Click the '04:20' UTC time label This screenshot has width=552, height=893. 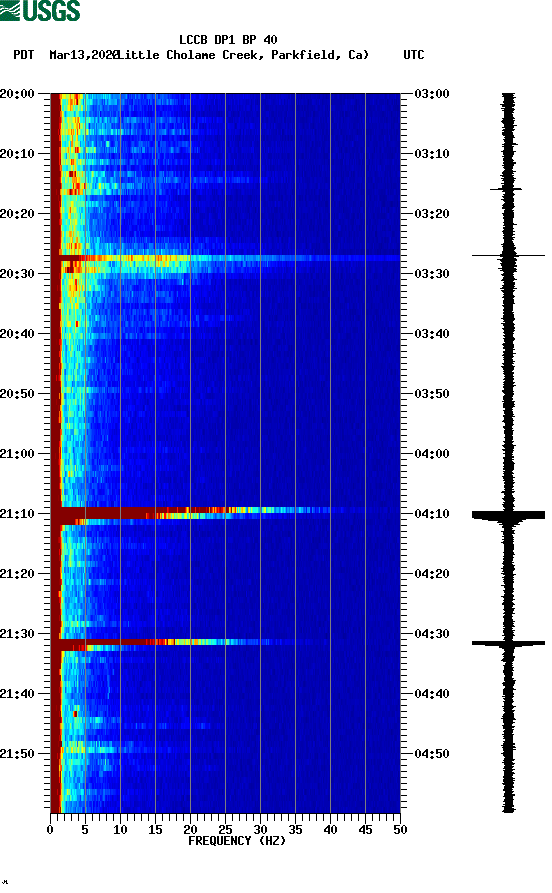(x=432, y=574)
